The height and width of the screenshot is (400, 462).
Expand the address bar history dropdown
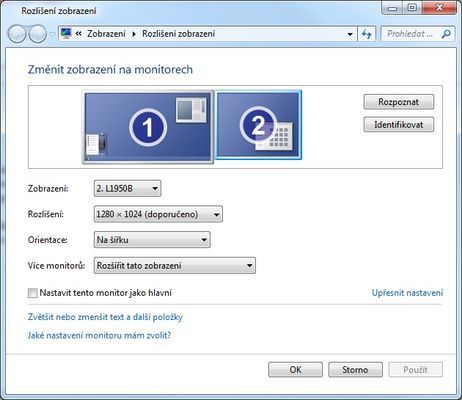[350, 34]
